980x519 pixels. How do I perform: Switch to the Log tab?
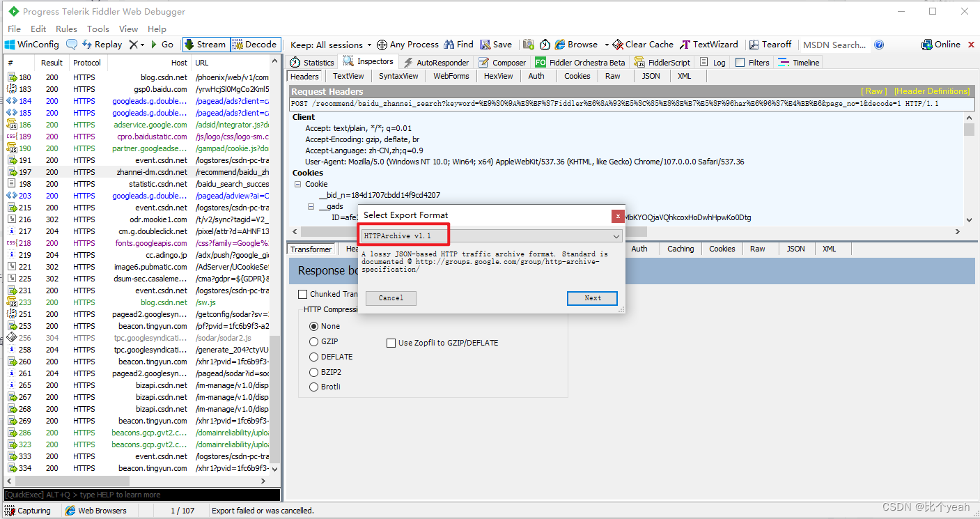point(713,63)
